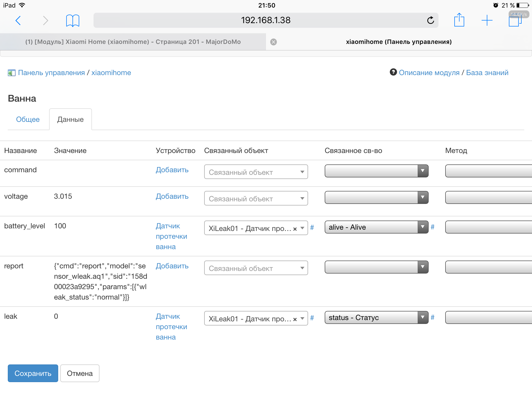Screen dimensions: 532x399
Task: Tap the Safari back arrow
Action: pyautogui.click(x=18, y=21)
